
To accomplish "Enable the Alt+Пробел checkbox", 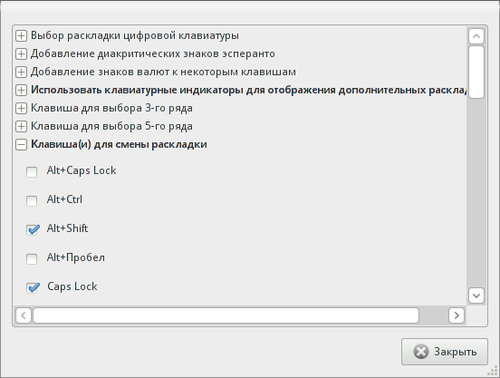I will coord(32,259).
